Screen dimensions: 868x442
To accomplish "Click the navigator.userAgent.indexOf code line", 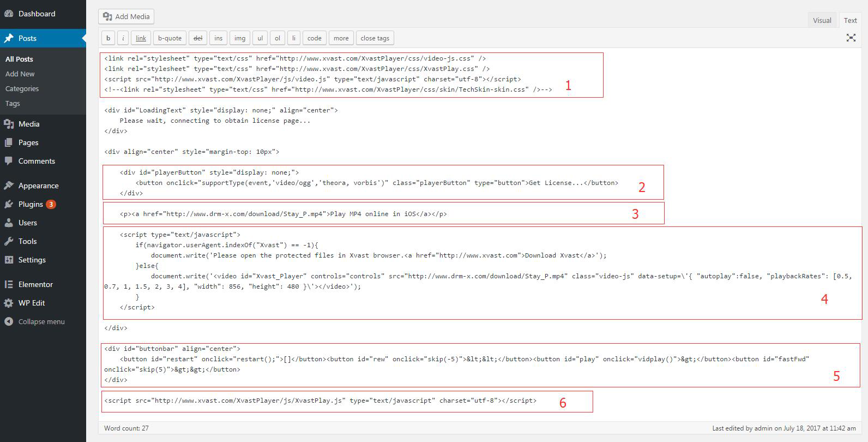I will coord(226,245).
